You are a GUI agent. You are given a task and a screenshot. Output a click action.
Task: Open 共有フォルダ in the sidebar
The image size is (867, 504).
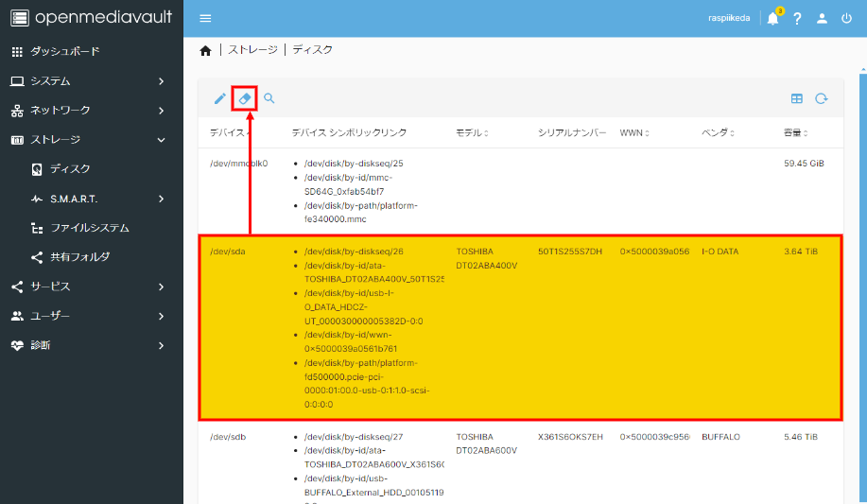(x=79, y=257)
